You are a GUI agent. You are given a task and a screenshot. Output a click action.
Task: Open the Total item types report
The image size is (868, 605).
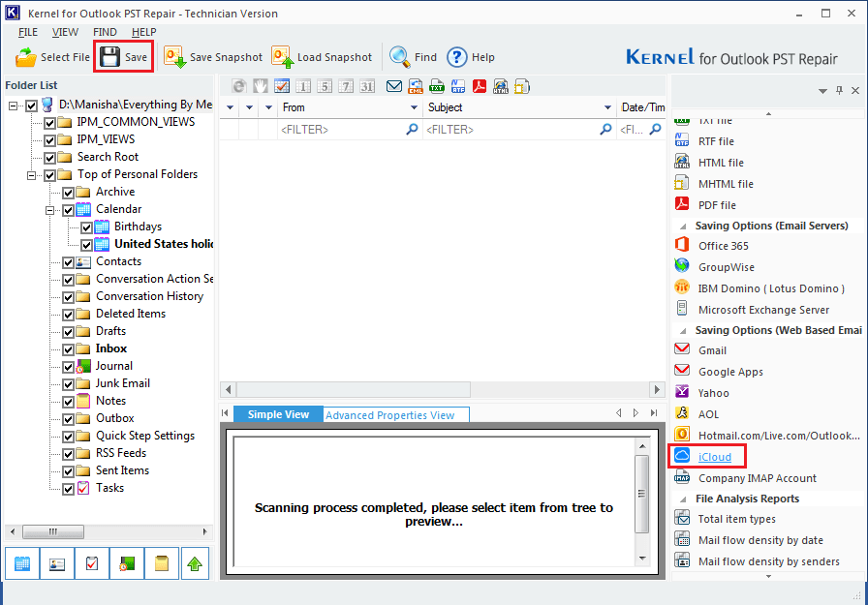click(736, 519)
